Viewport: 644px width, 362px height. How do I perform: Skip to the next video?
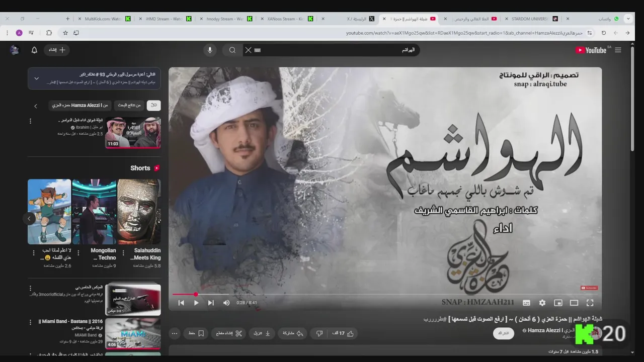211,303
